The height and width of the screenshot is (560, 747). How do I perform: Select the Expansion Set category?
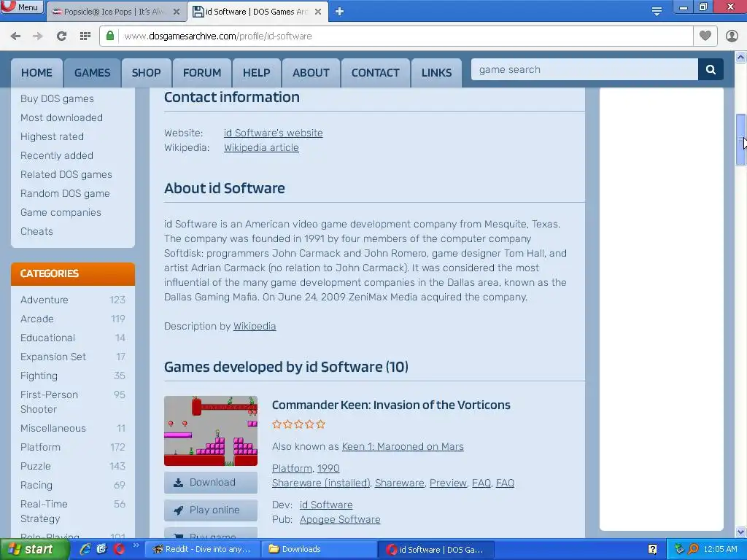click(53, 357)
